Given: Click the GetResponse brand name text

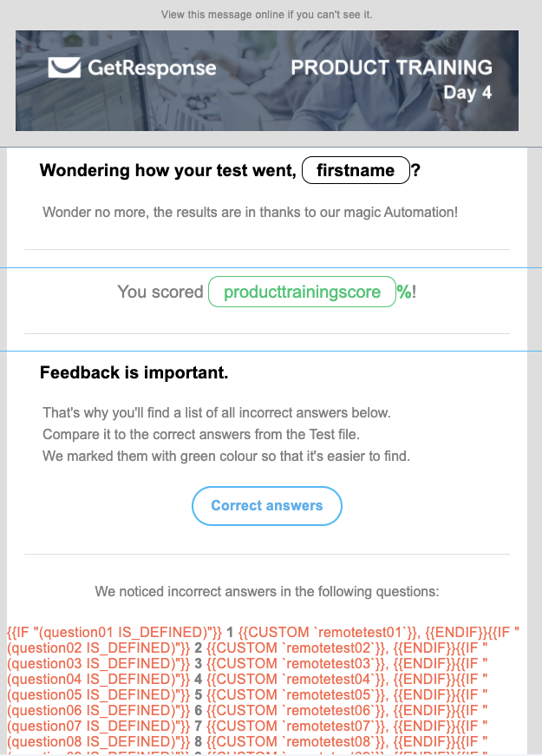Looking at the screenshot, I should pyautogui.click(x=152, y=68).
